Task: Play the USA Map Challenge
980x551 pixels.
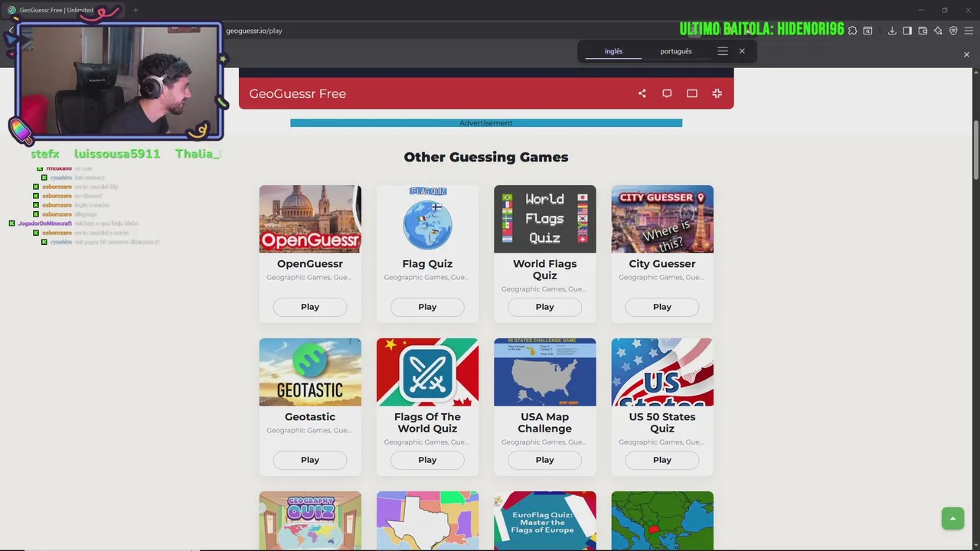Action: 545,460
